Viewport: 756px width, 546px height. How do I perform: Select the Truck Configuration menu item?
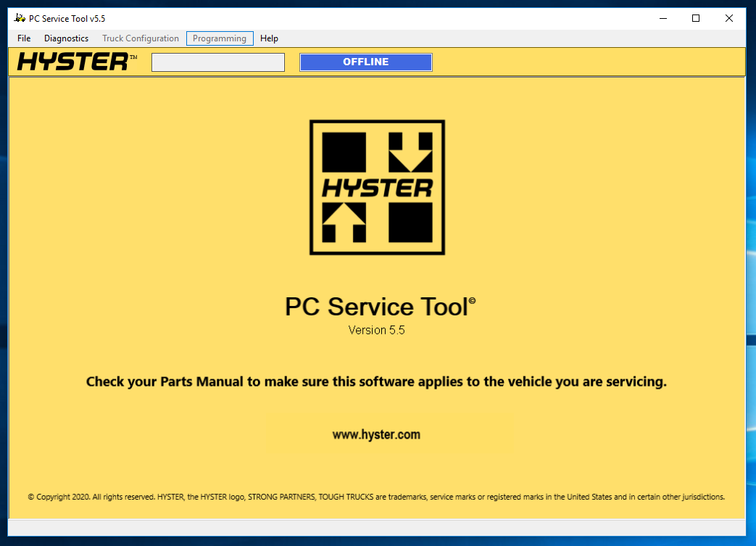click(x=140, y=38)
